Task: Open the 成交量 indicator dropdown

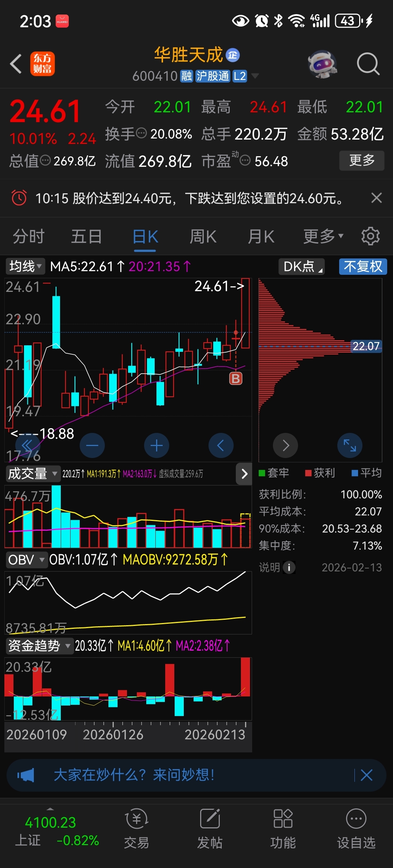Action: [x=33, y=474]
